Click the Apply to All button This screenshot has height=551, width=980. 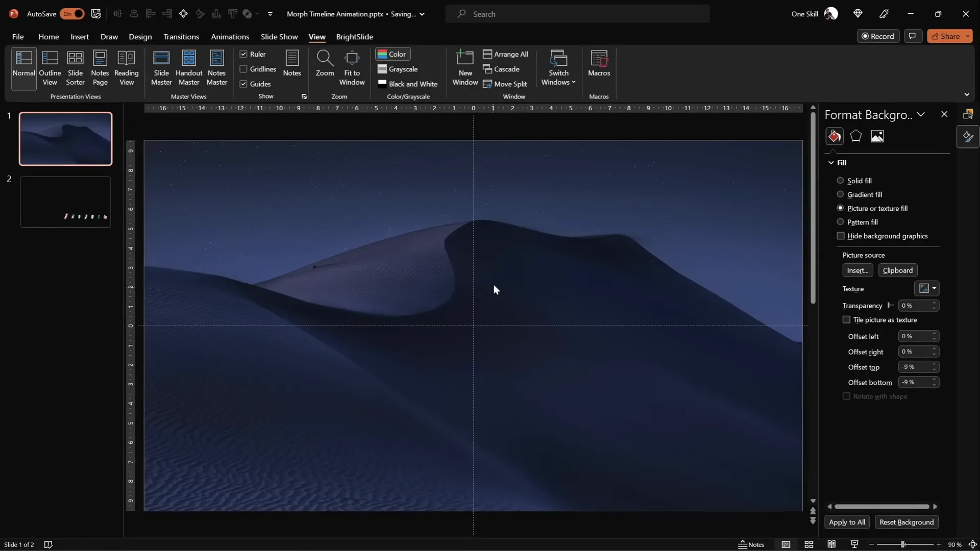point(847,522)
